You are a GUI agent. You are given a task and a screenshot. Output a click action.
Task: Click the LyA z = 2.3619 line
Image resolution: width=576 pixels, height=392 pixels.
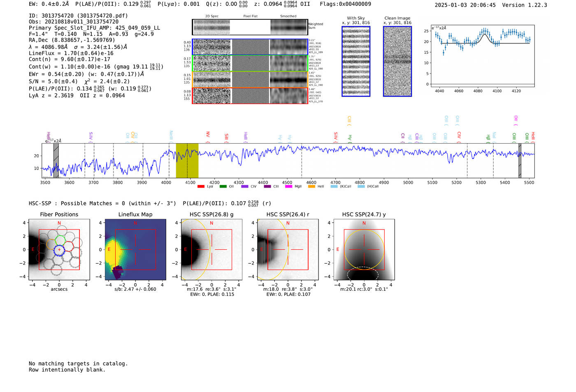pyautogui.click(x=51, y=95)
